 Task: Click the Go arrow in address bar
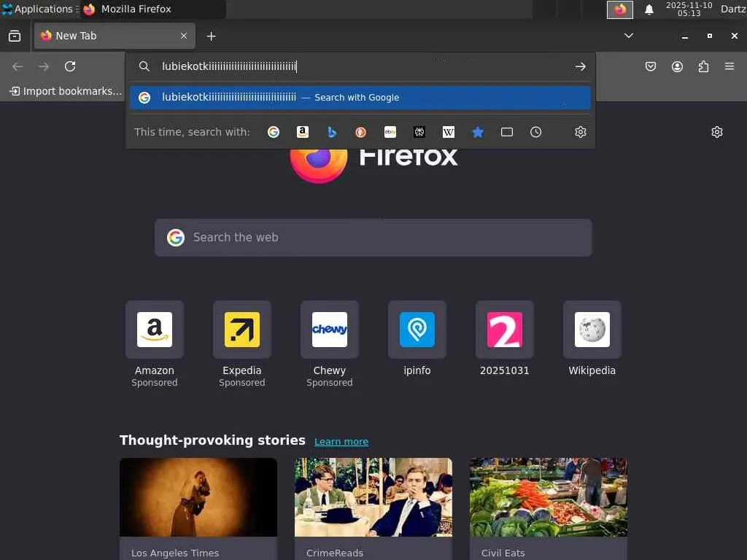[x=580, y=66]
